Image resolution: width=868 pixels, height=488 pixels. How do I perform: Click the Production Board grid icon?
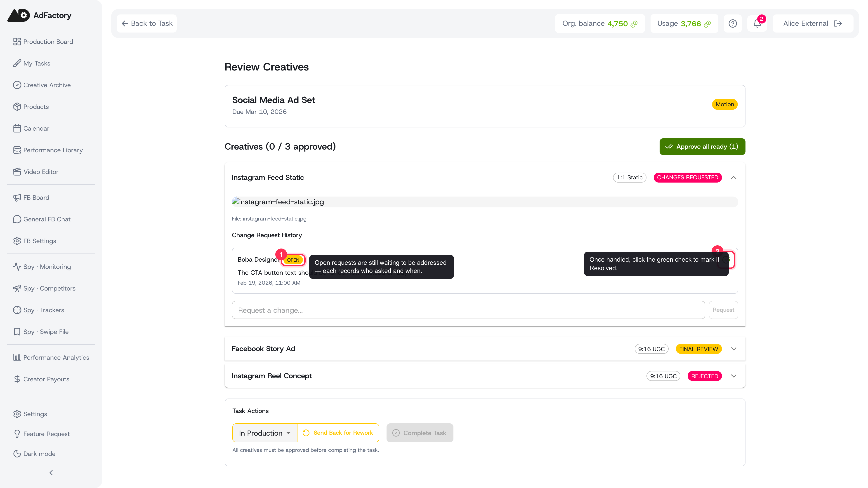click(17, 42)
